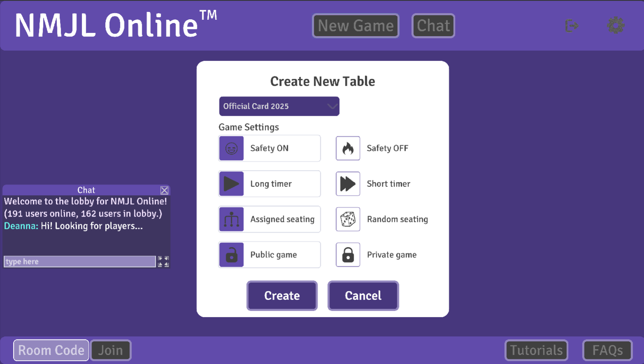644x364 pixels.
Task: Switch the timer to Short timer
Action: tap(347, 184)
